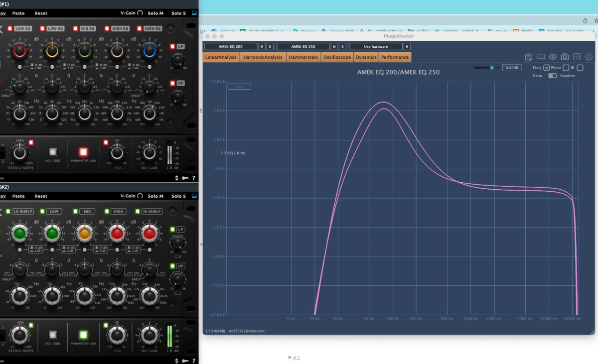Click Reset in plugin window #2
Image resolution: width=598 pixels, height=364 pixels.
[x=41, y=196]
